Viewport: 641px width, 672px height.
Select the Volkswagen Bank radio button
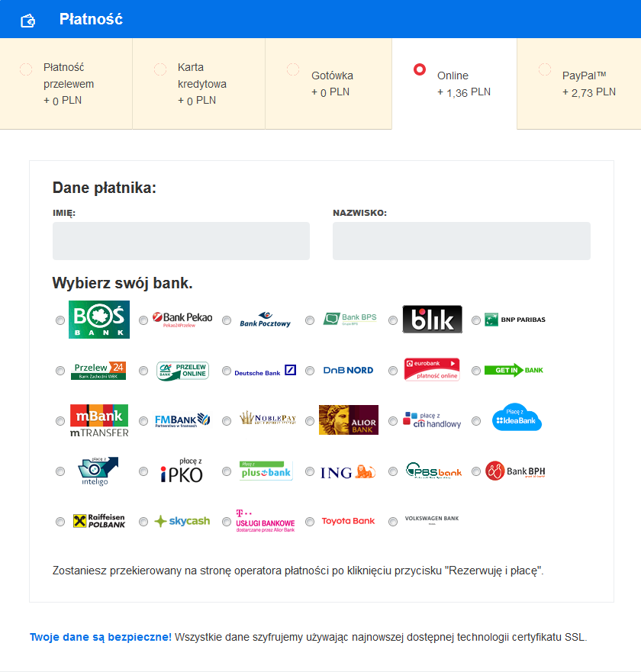pos(393,522)
